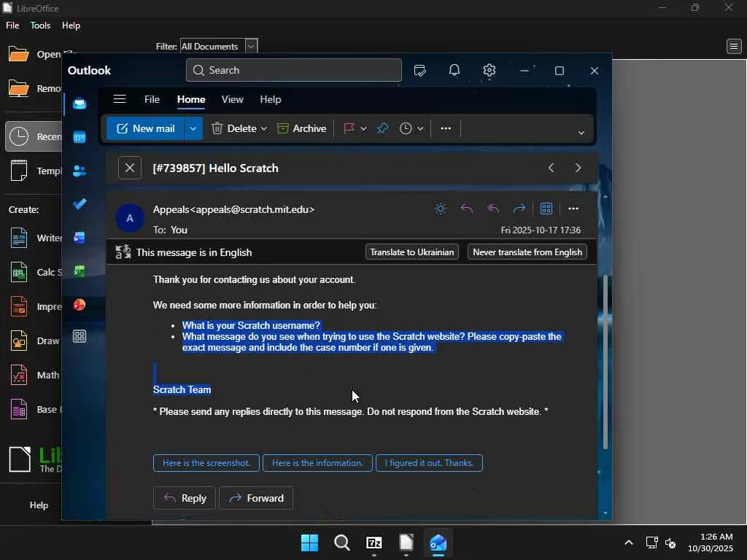Click the message pane vertical scrollbar

pyautogui.click(x=605, y=362)
